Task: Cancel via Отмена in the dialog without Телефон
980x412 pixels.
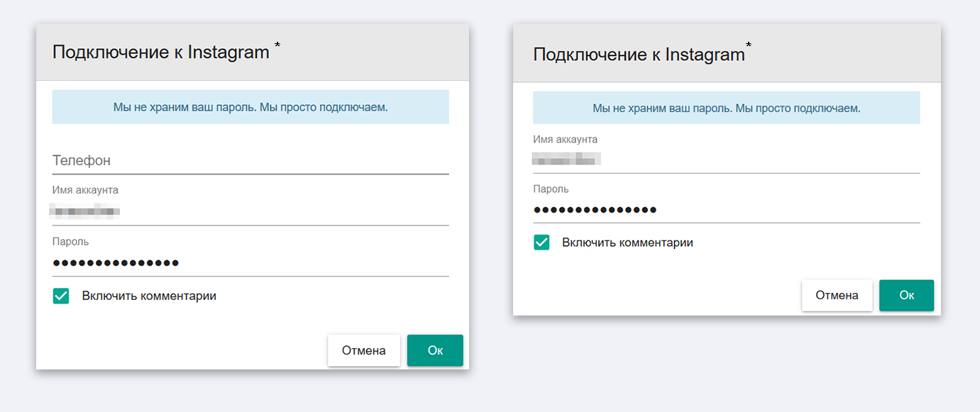Action: point(837,295)
